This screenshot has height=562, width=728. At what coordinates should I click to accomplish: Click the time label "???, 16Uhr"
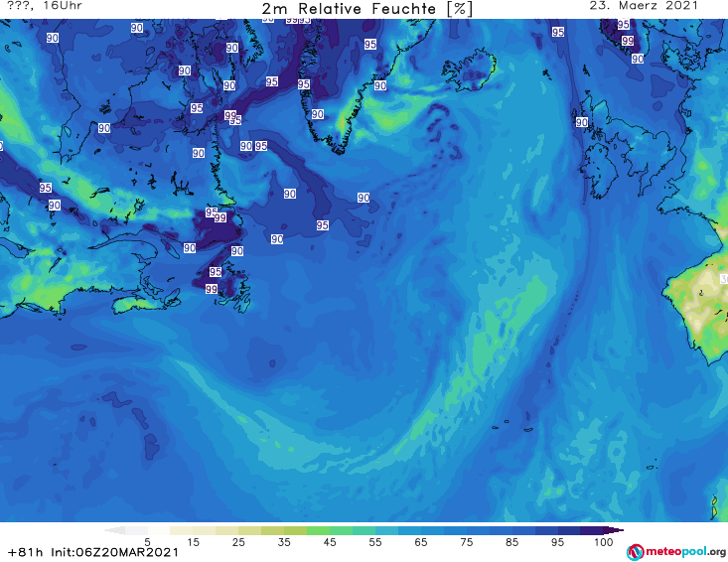click(x=45, y=6)
